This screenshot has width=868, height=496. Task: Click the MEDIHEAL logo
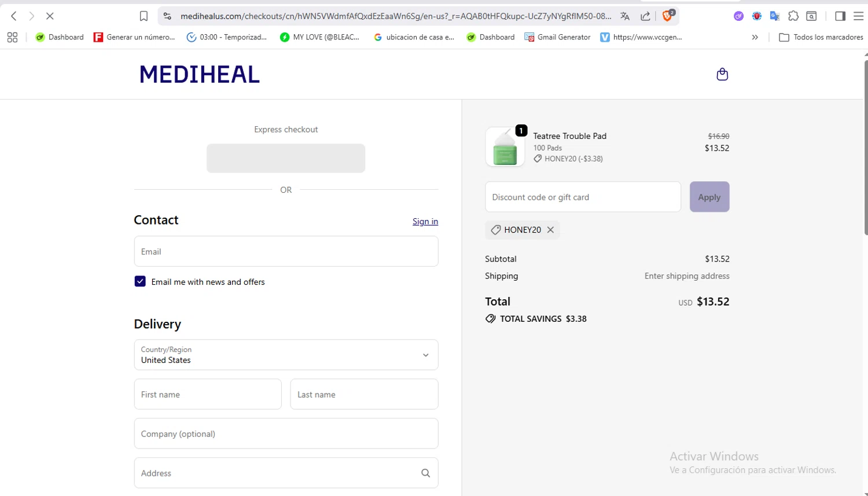pyautogui.click(x=200, y=74)
